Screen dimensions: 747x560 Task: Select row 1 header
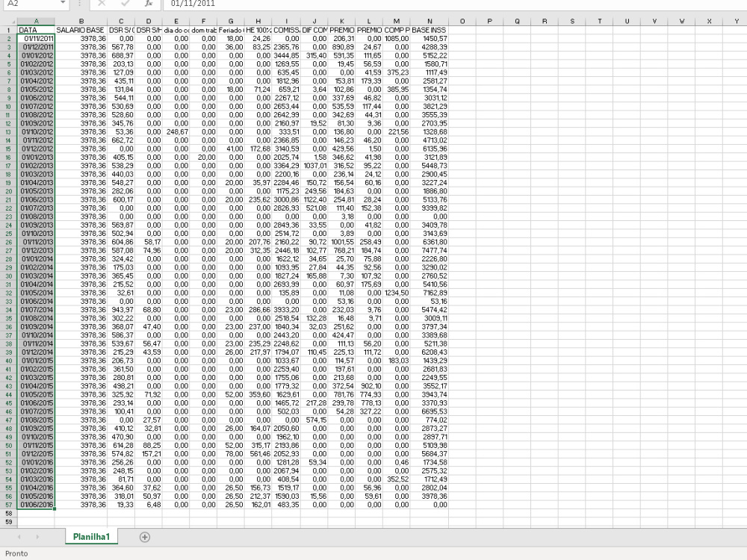coord(8,30)
